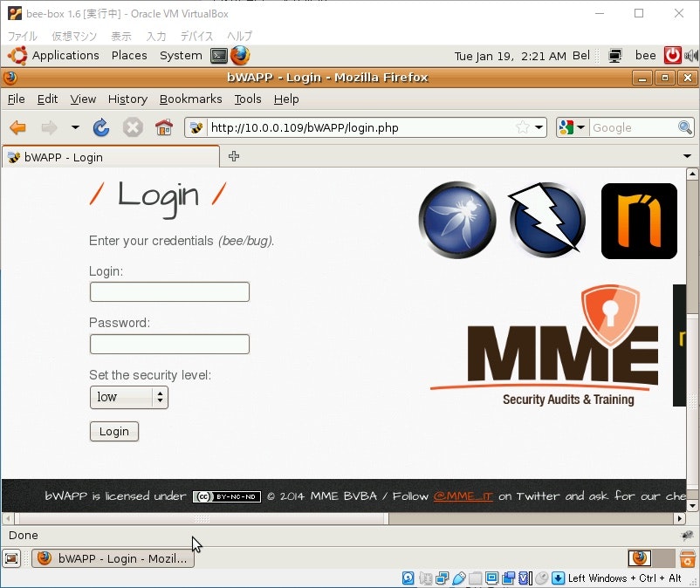Screen dimensions: 700x588
Task: Click the VirtualBox network adapters icon
Action: (442, 578)
